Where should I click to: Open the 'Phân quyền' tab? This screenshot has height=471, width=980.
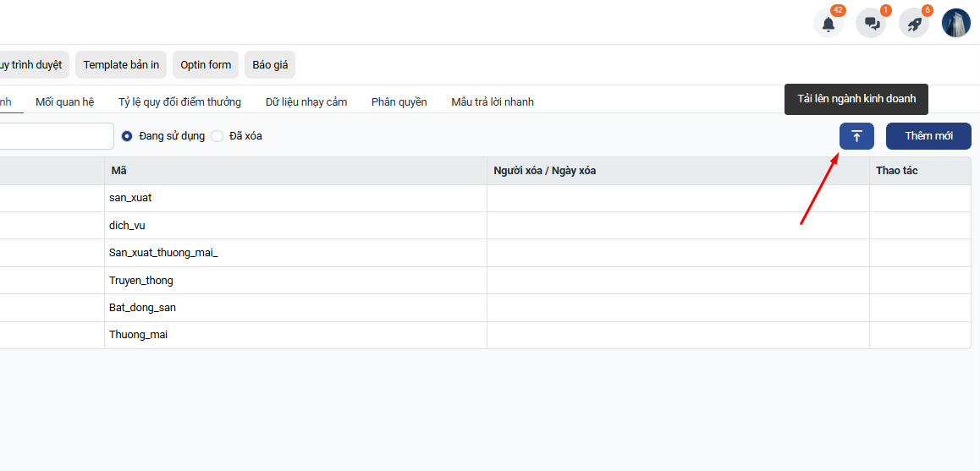pyautogui.click(x=399, y=102)
